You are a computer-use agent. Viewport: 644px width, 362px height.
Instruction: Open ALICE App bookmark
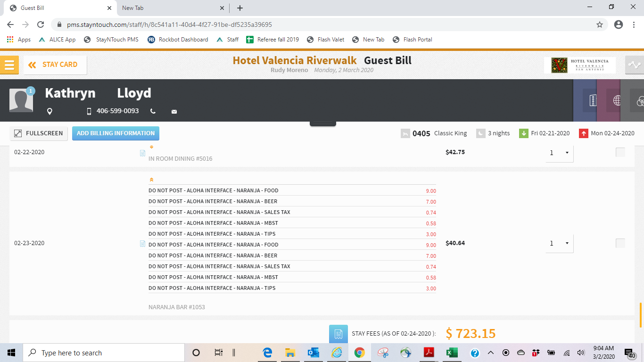tap(57, 40)
